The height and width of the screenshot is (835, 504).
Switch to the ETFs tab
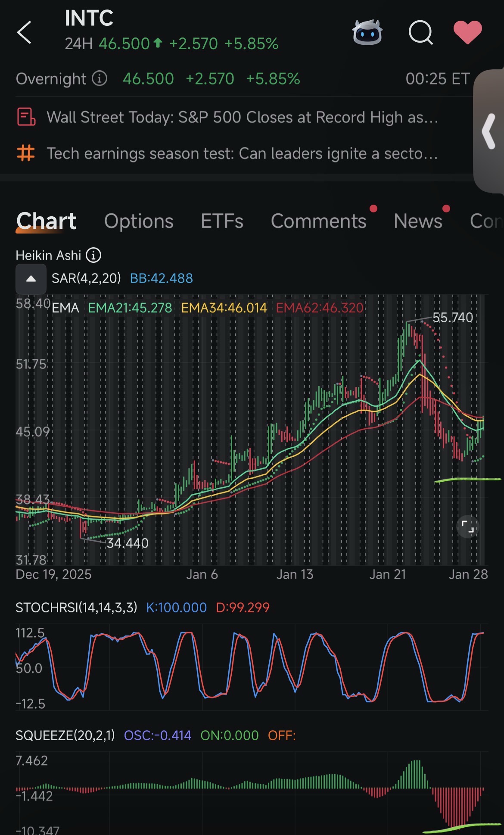222,221
